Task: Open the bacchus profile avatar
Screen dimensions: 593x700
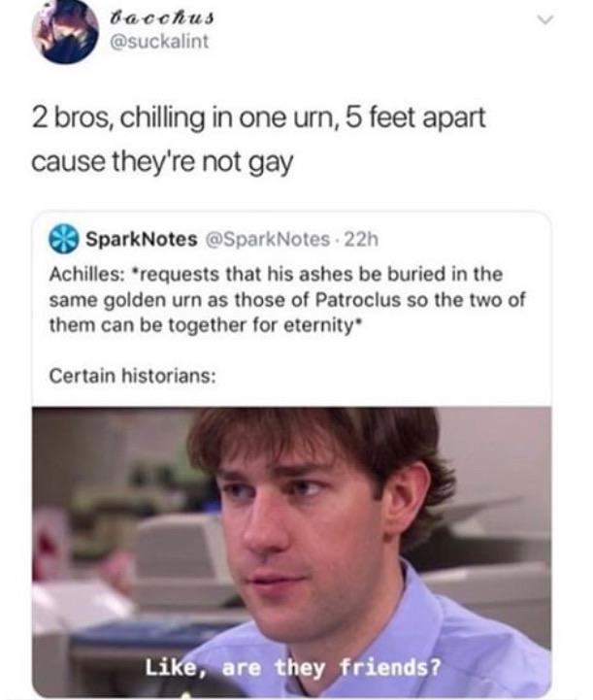Action: (x=65, y=31)
